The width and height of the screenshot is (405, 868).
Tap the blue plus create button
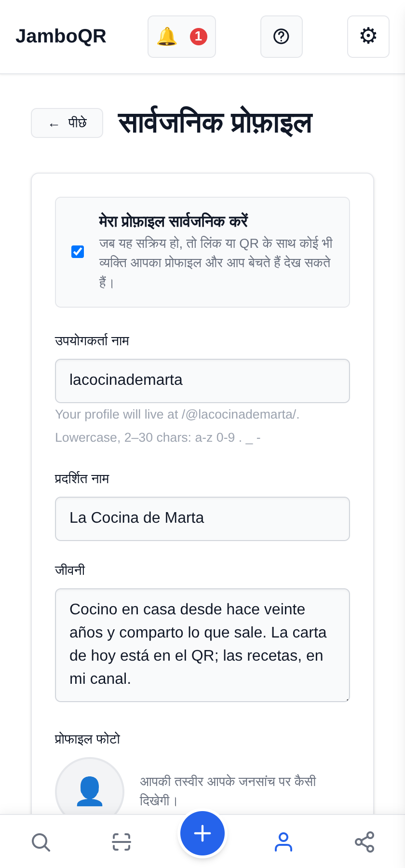coord(202,833)
